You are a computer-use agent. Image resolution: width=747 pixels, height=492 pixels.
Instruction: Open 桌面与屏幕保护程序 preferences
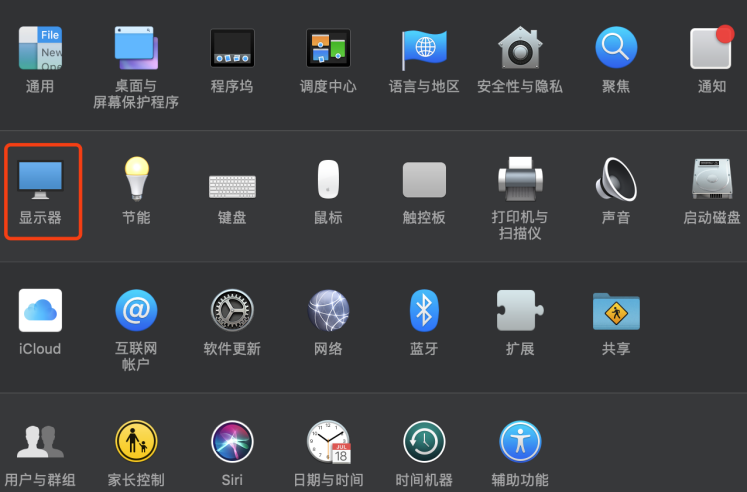click(x=136, y=48)
